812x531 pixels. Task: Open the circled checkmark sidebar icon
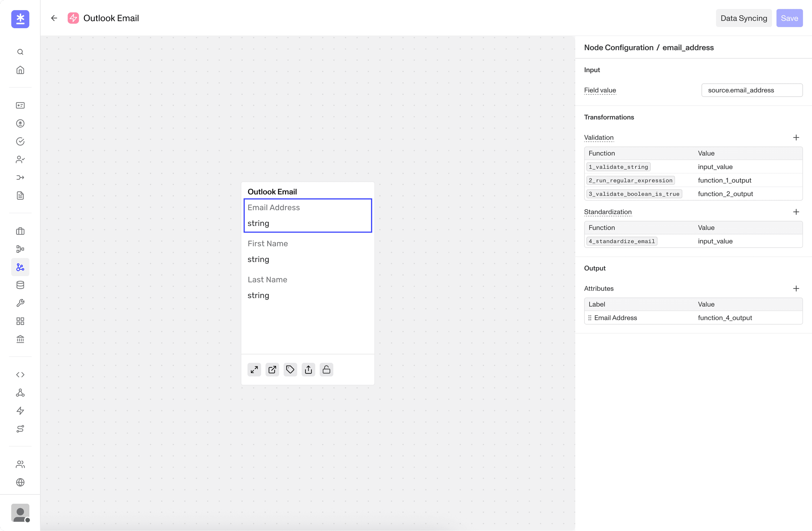click(x=20, y=142)
